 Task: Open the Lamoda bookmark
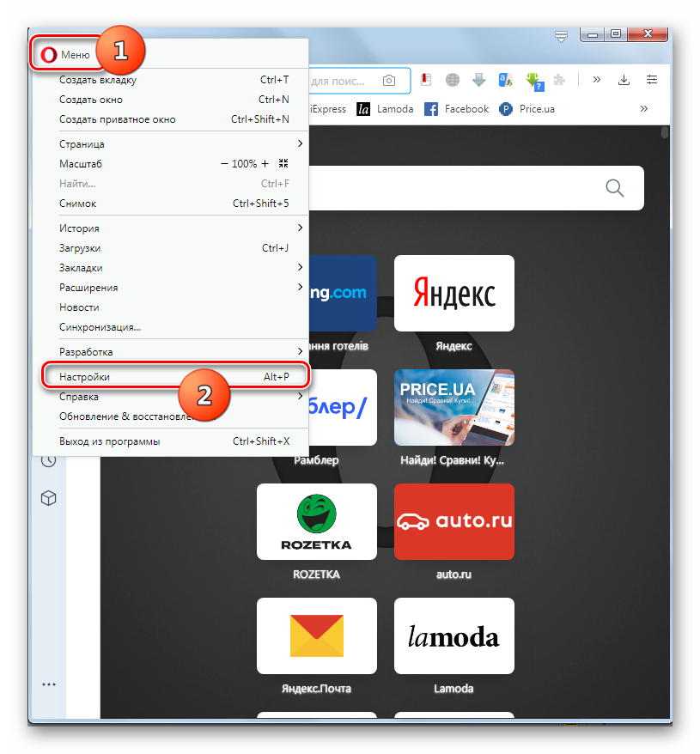click(386, 109)
